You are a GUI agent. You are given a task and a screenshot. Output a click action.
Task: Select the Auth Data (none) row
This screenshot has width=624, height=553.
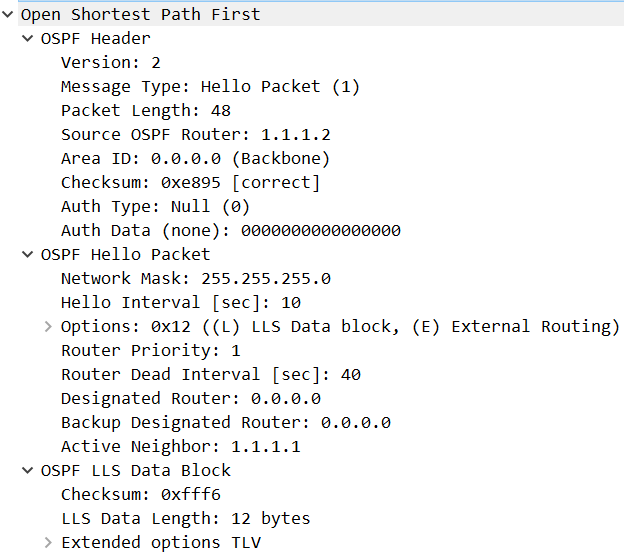pos(231,231)
